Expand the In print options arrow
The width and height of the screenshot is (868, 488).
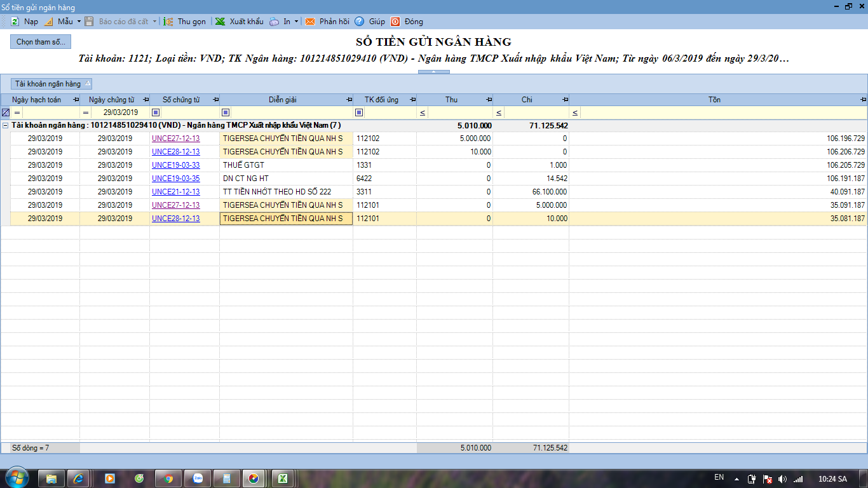(x=296, y=22)
